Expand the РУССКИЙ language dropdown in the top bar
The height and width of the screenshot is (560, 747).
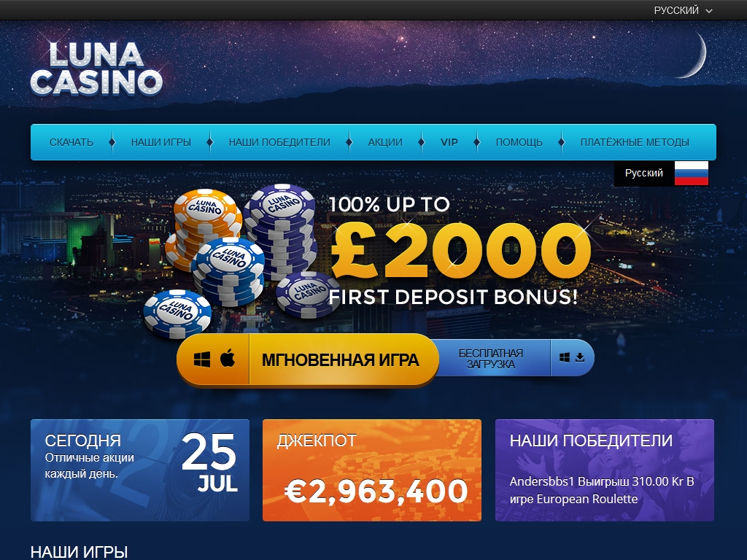coord(683,10)
